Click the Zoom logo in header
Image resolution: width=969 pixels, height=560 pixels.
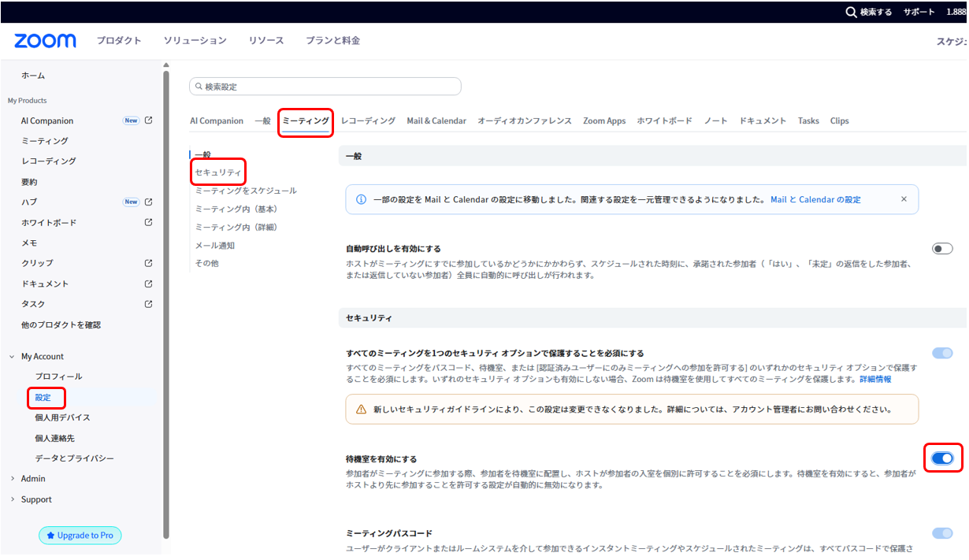(x=45, y=41)
